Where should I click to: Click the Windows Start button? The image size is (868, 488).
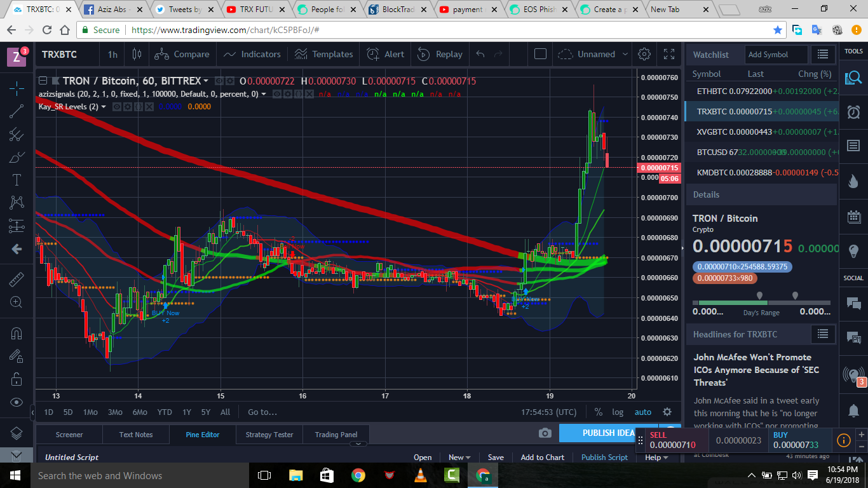pos(15,475)
